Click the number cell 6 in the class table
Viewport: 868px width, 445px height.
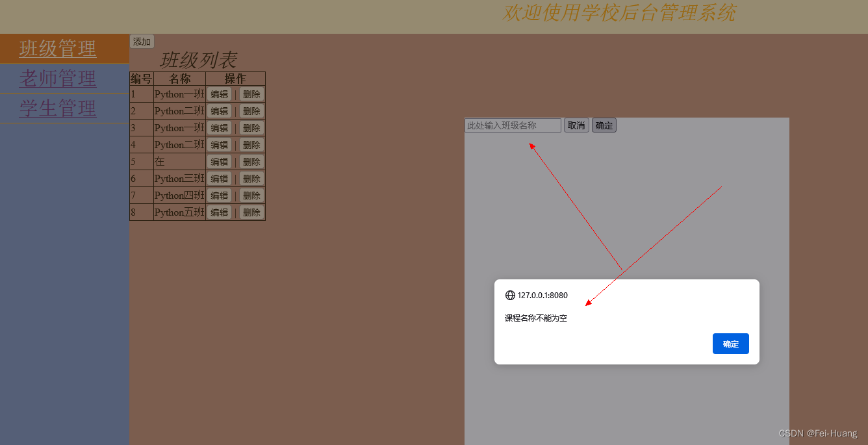click(x=142, y=179)
